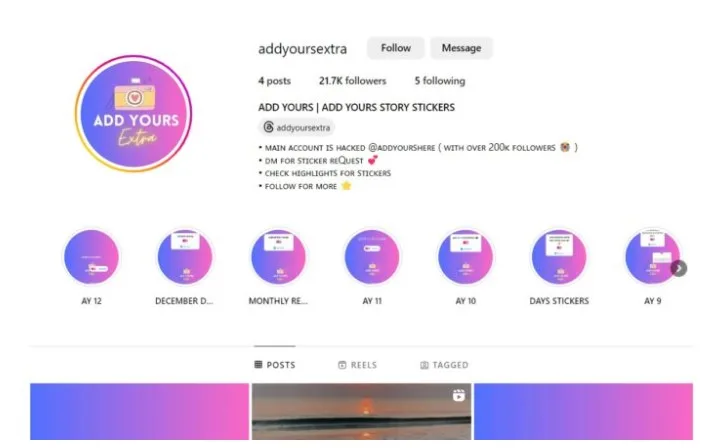Open the first gradient post thumbnail
Screen dimensions: 706x448
140,412
